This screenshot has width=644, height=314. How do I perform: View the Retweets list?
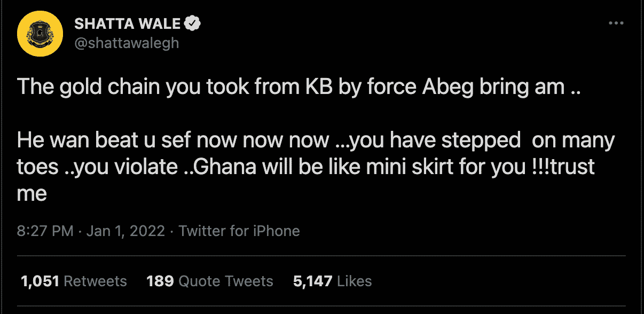[74, 281]
